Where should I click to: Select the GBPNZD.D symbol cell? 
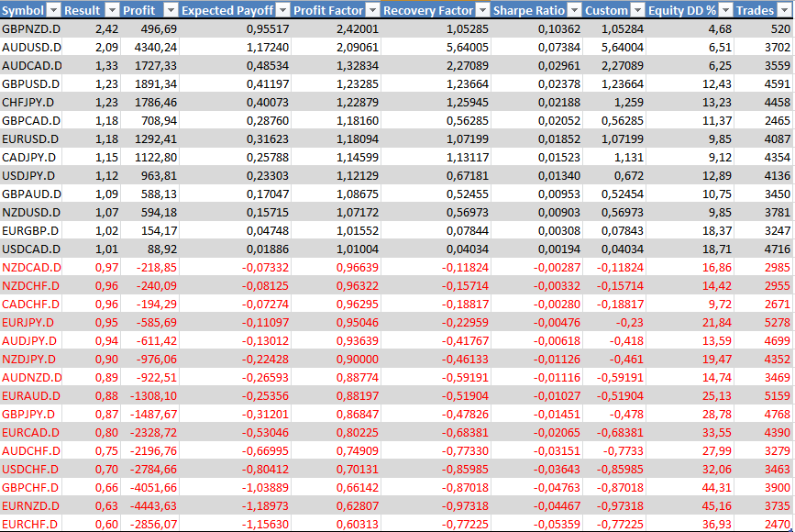[31, 29]
